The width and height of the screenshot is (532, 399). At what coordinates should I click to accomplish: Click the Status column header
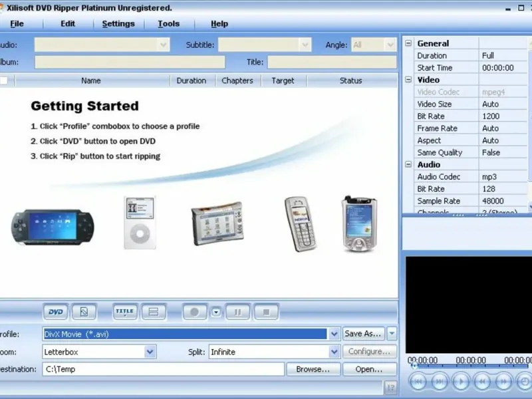click(x=352, y=80)
